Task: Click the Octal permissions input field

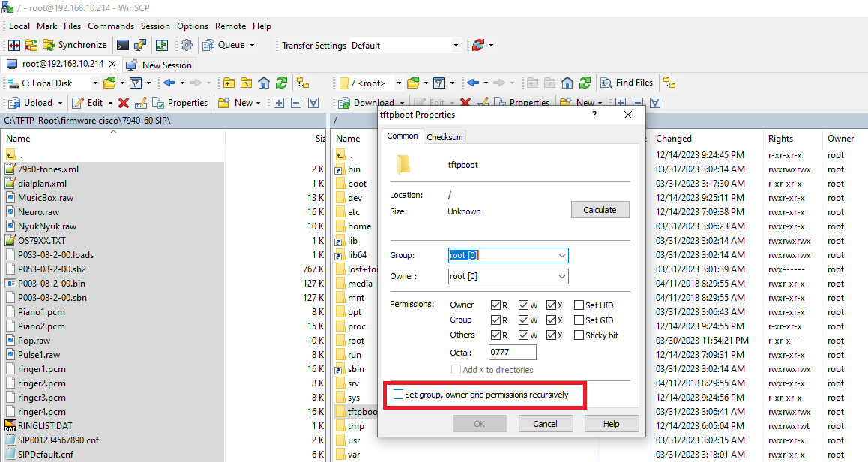Action: pyautogui.click(x=512, y=352)
